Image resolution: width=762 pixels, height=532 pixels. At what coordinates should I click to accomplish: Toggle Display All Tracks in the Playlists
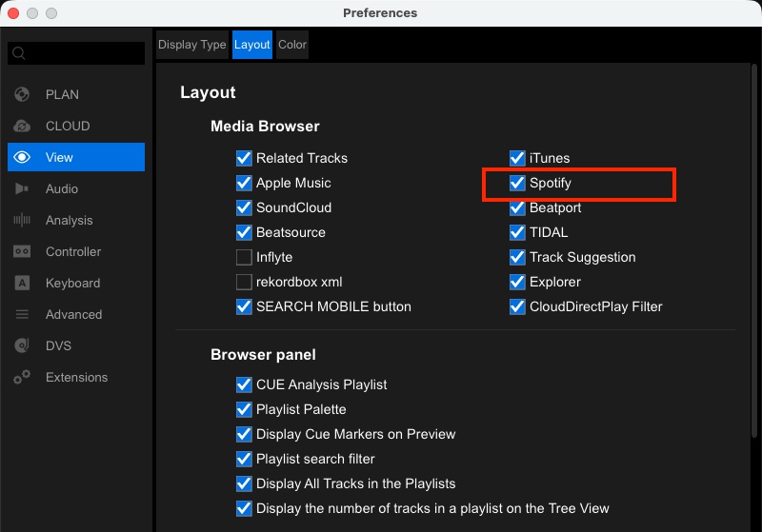(244, 484)
